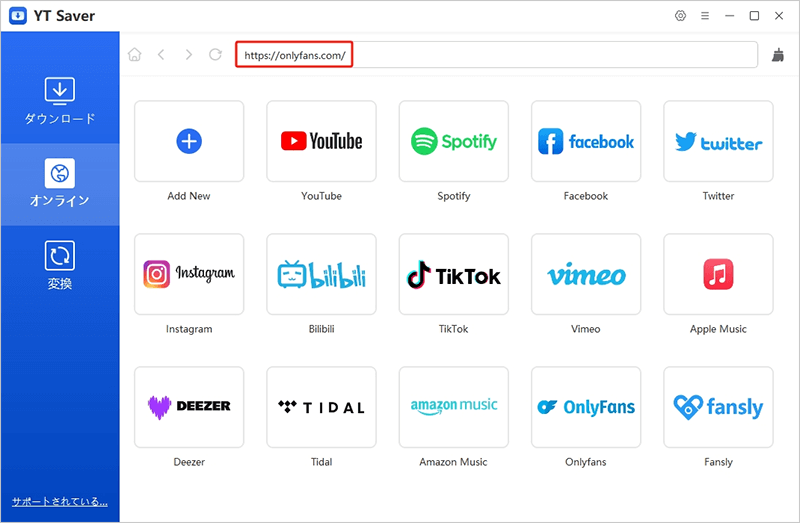Image resolution: width=800 pixels, height=523 pixels.
Task: Go back with the left arrow button
Action: 162,55
